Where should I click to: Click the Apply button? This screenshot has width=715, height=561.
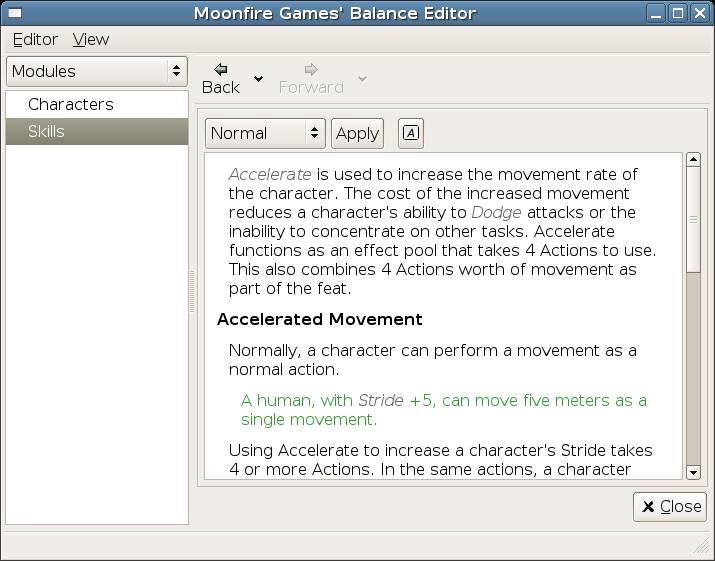point(358,133)
